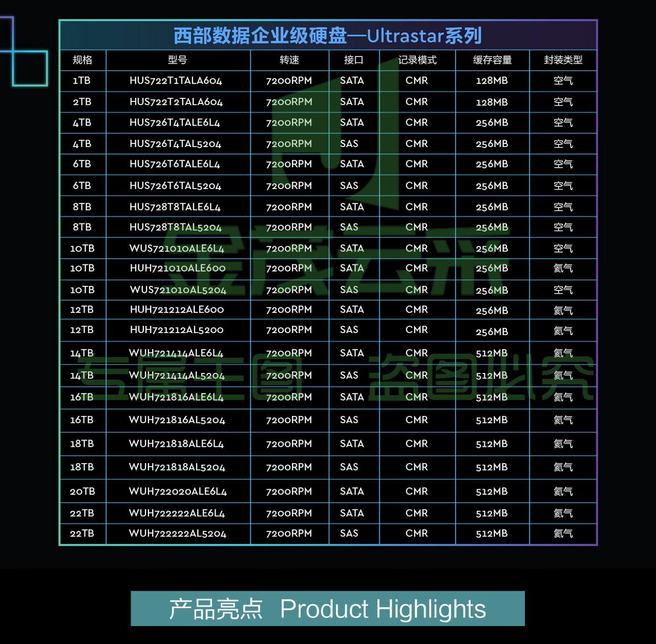Screen dimensions: 656x644
Task: Click SATA interface in WUH722020ALE6L4 row
Action: (352, 491)
